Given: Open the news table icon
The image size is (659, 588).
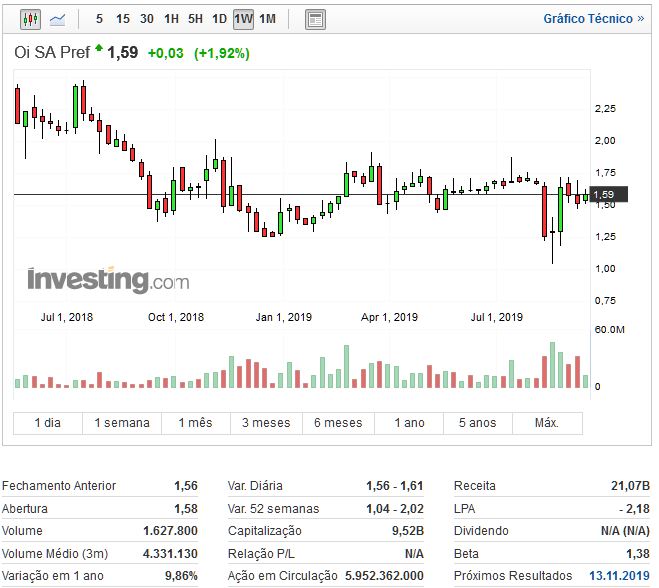Looking at the screenshot, I should [315, 19].
